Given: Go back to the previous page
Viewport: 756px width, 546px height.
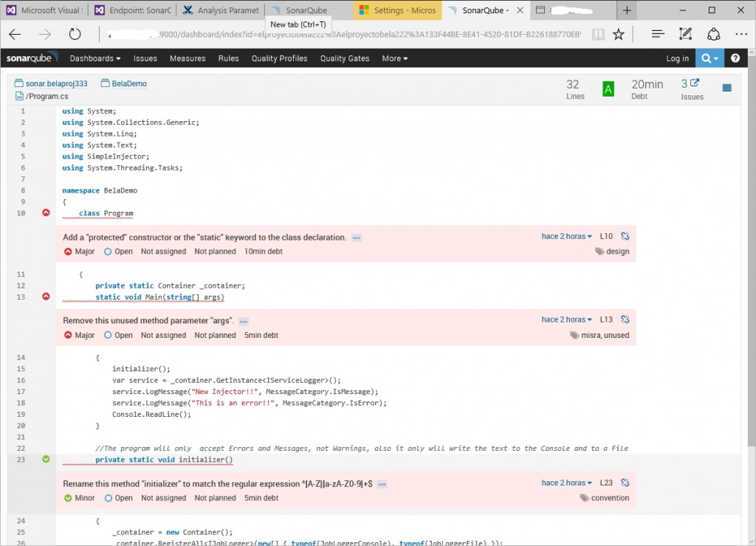Looking at the screenshot, I should pyautogui.click(x=16, y=34).
